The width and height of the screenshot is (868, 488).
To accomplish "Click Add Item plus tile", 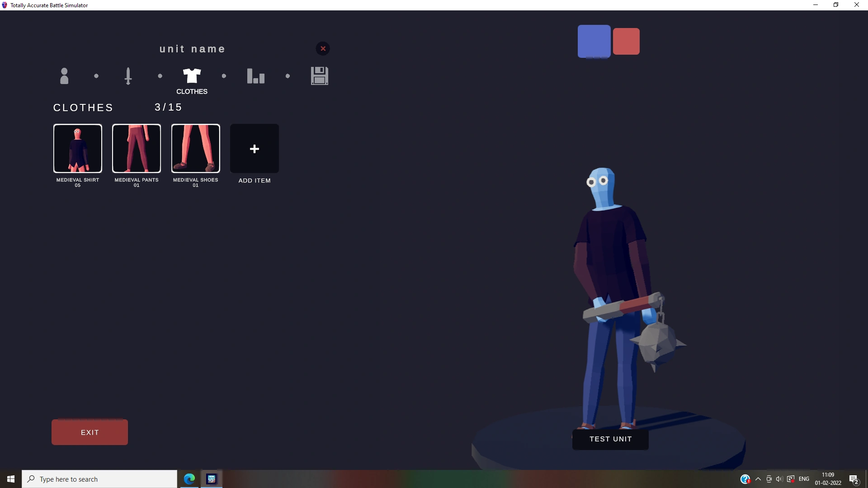I will pos(255,149).
